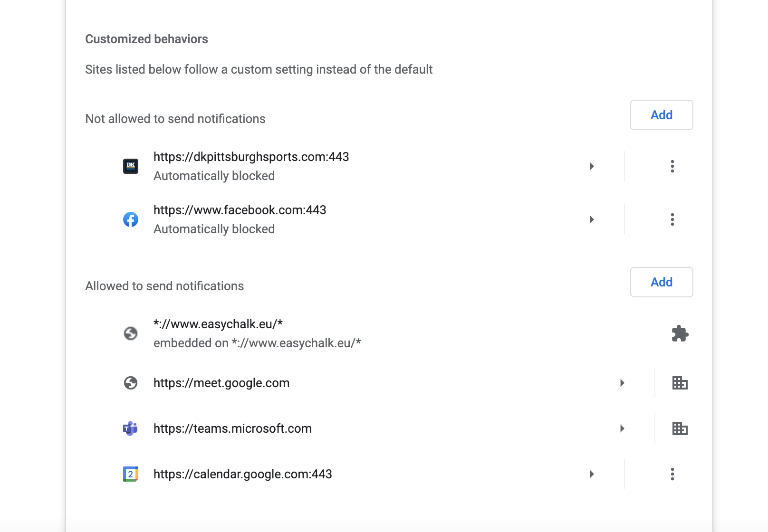The height and width of the screenshot is (532, 768).
Task: Click the Google Calendar favicon
Action: (131, 474)
